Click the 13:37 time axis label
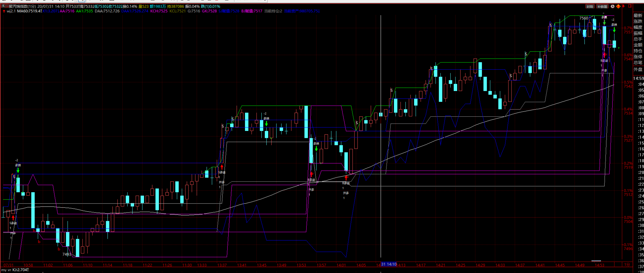This screenshot has width=644, height=273. [x=222, y=265]
